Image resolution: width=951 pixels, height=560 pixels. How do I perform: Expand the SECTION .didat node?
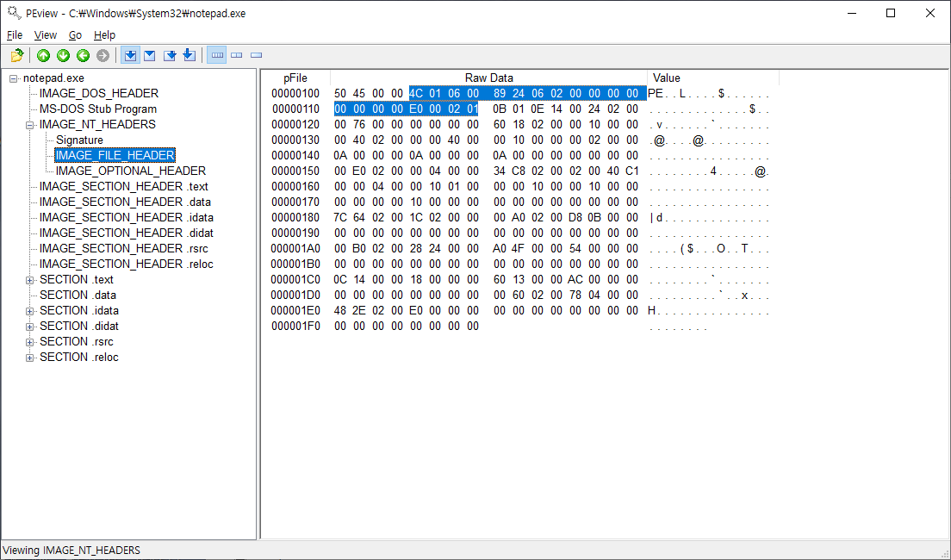tap(29, 327)
